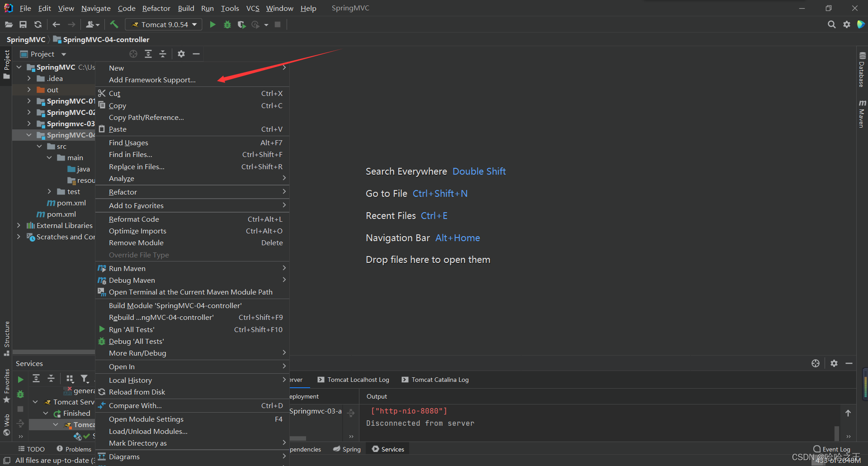The height and width of the screenshot is (466, 868).
Task: Click the Select Opened File target icon
Action: [133, 54]
